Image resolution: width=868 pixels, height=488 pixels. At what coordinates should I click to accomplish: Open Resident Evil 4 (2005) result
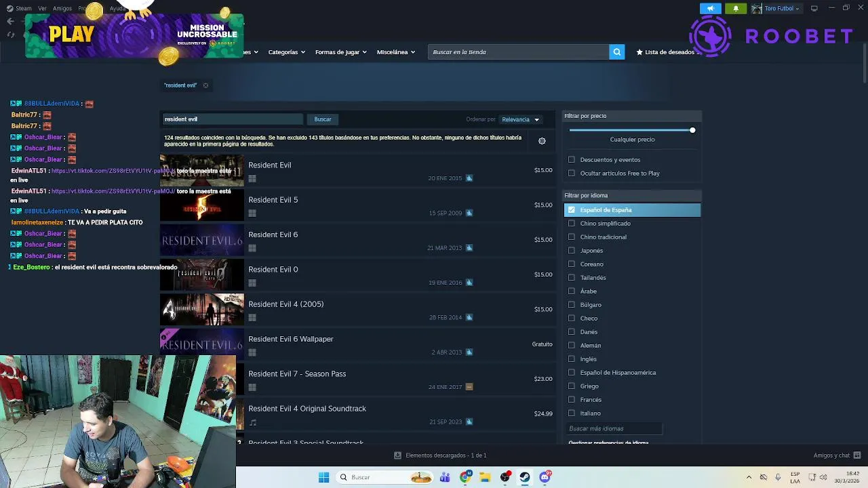(358, 310)
